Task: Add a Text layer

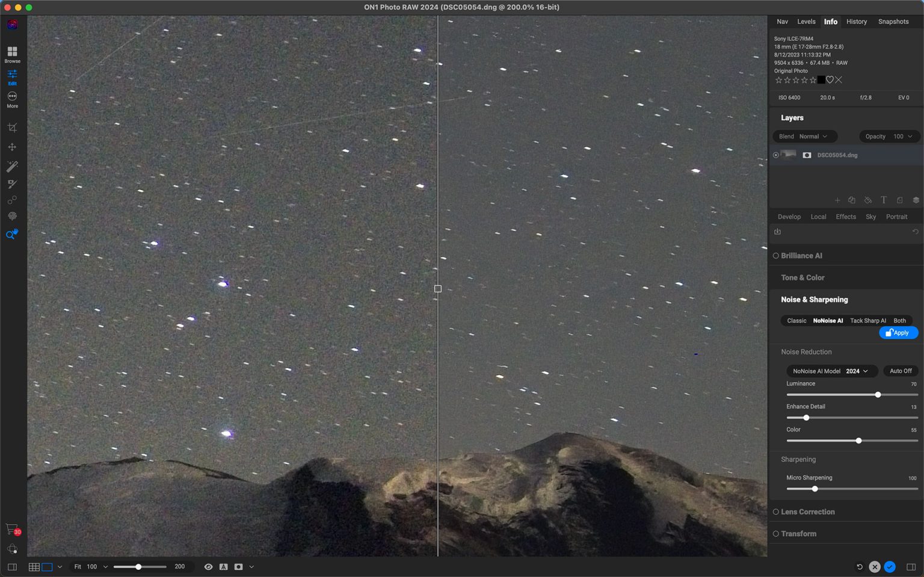Action: 884,200
